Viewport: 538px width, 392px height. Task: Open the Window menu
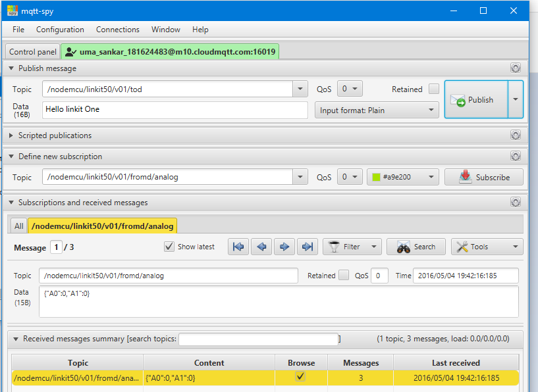point(166,30)
